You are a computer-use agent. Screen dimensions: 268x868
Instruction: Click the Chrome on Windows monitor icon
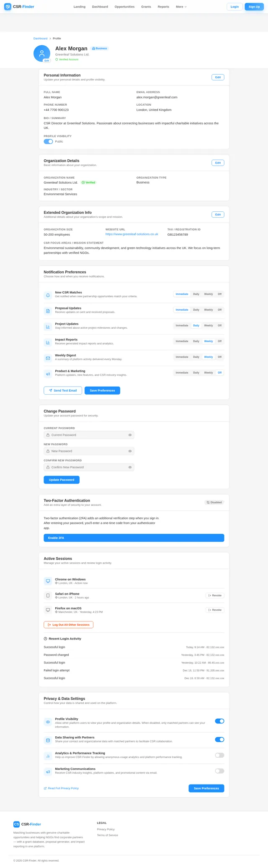pyautogui.click(x=48, y=581)
